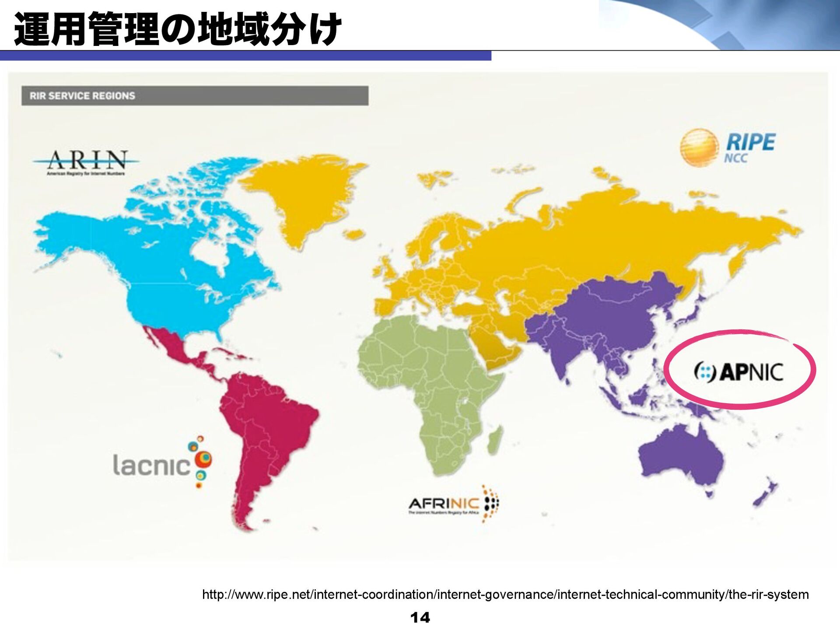Click the AFRINIC logo
The width and height of the screenshot is (840, 630).
(454, 504)
